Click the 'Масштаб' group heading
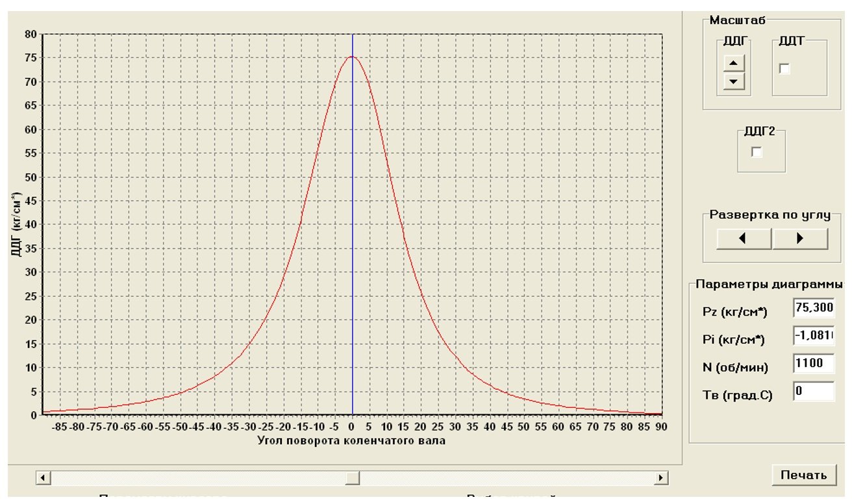 pyautogui.click(x=739, y=19)
